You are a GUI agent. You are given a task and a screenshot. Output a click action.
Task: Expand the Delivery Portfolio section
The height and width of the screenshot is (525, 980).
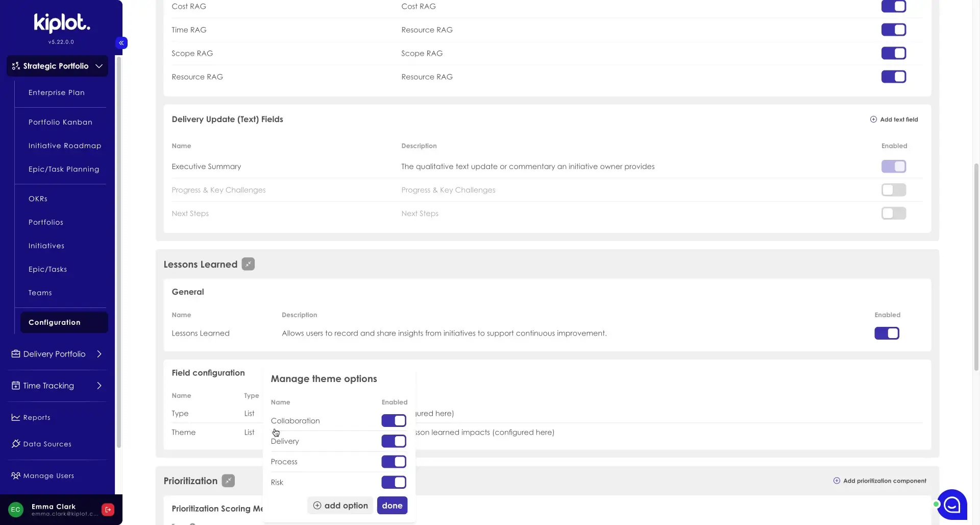[99, 353]
